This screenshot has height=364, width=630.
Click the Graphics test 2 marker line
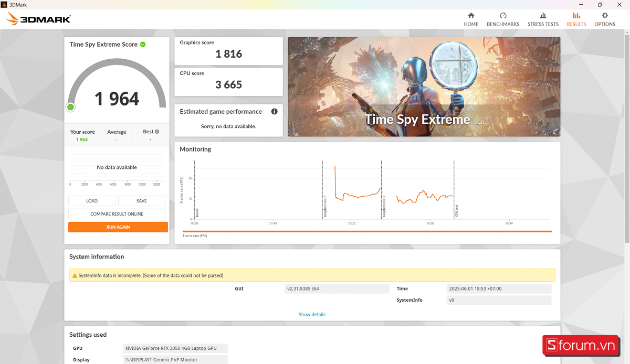tap(381, 189)
